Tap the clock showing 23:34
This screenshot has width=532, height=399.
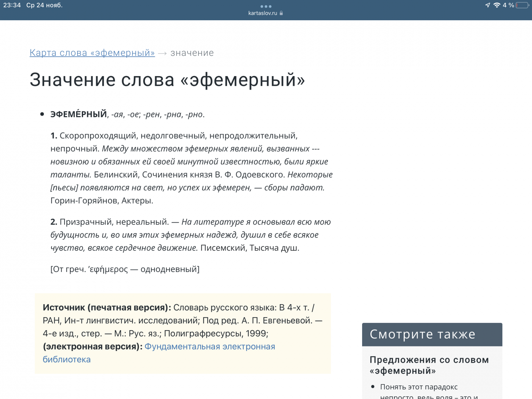pos(12,5)
